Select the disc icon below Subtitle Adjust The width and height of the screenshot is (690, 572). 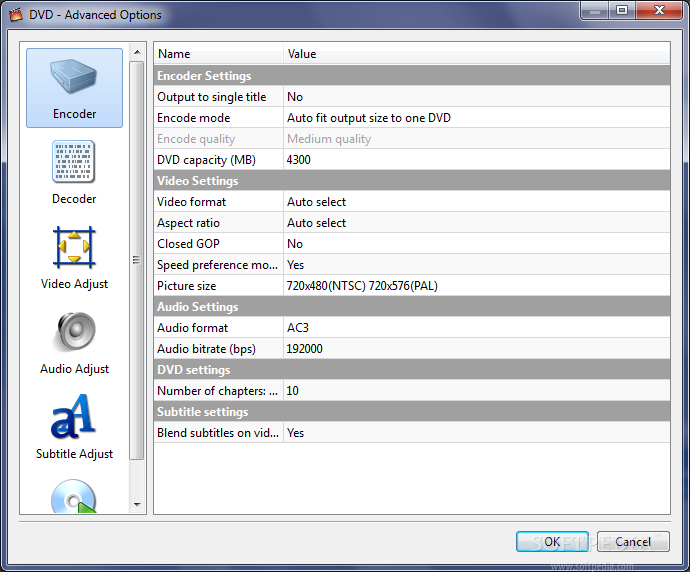tap(74, 496)
